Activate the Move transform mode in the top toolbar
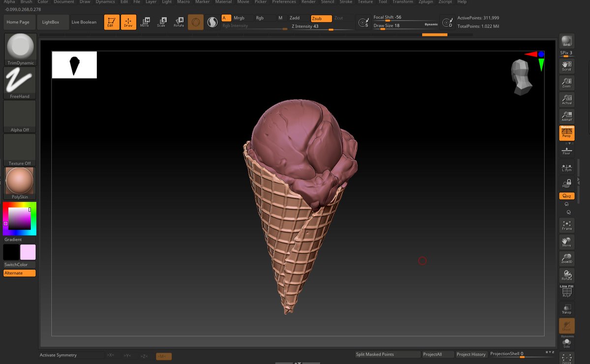The image size is (590, 364). pyautogui.click(x=145, y=22)
